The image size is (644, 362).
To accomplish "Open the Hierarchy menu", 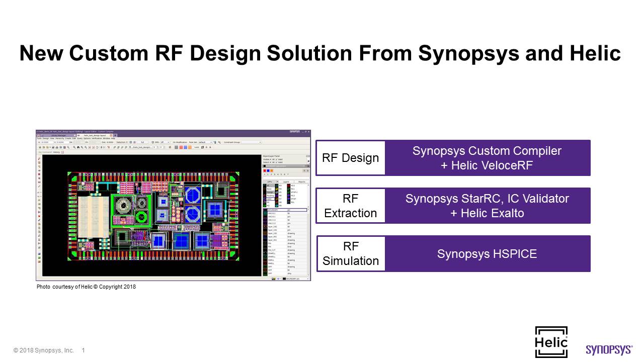I will click(x=60, y=138).
